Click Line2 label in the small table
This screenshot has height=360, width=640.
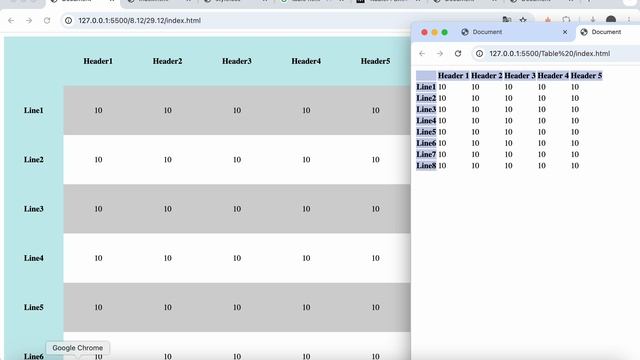coord(426,98)
